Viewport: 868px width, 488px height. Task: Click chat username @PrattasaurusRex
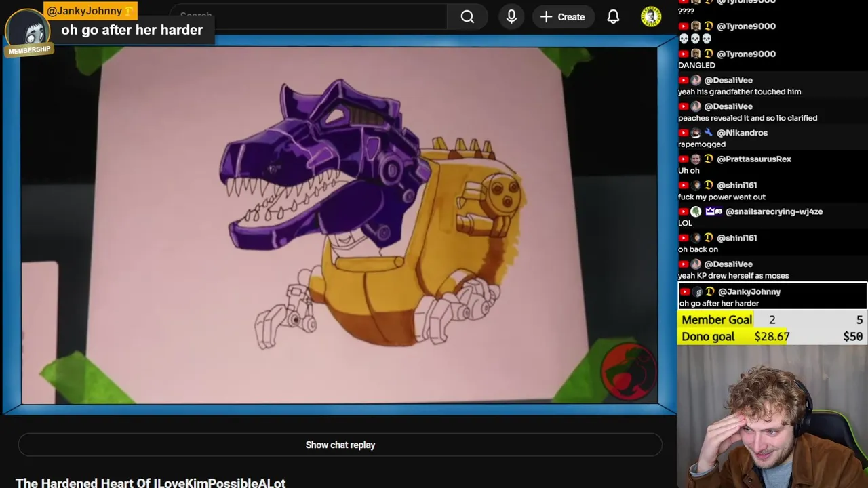754,159
